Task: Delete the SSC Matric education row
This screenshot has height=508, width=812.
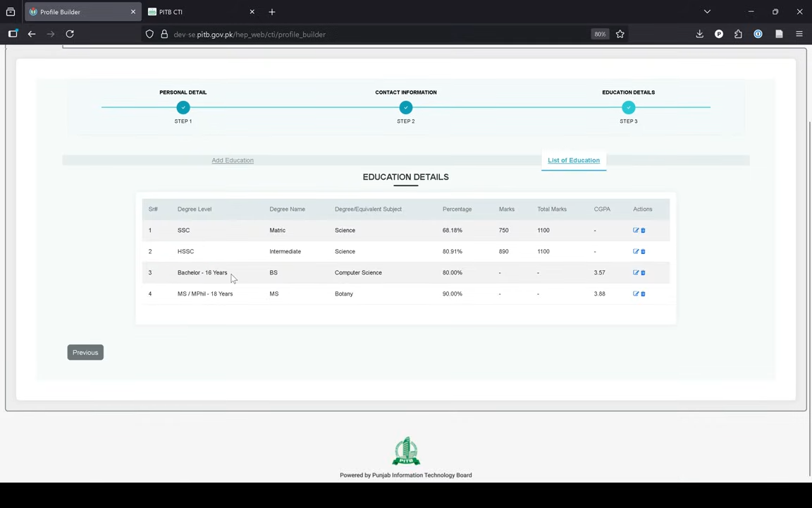Action: pos(643,230)
